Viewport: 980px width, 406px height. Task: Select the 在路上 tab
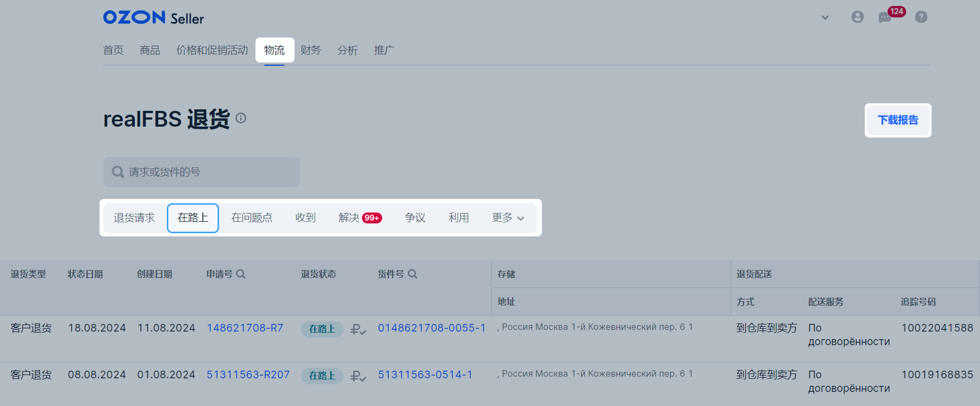(x=193, y=218)
